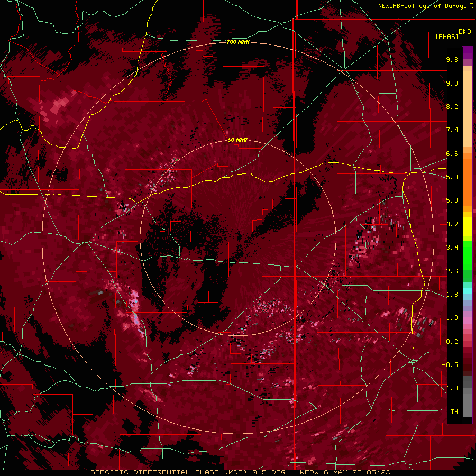Click the 8.2 scale value
Image resolution: width=476 pixels, height=476 pixels.
(x=452, y=106)
